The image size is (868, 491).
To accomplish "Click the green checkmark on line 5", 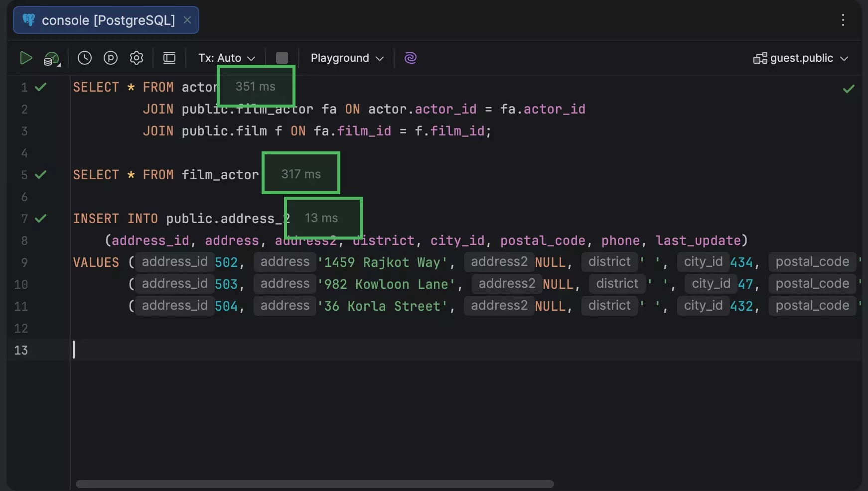I will (41, 175).
